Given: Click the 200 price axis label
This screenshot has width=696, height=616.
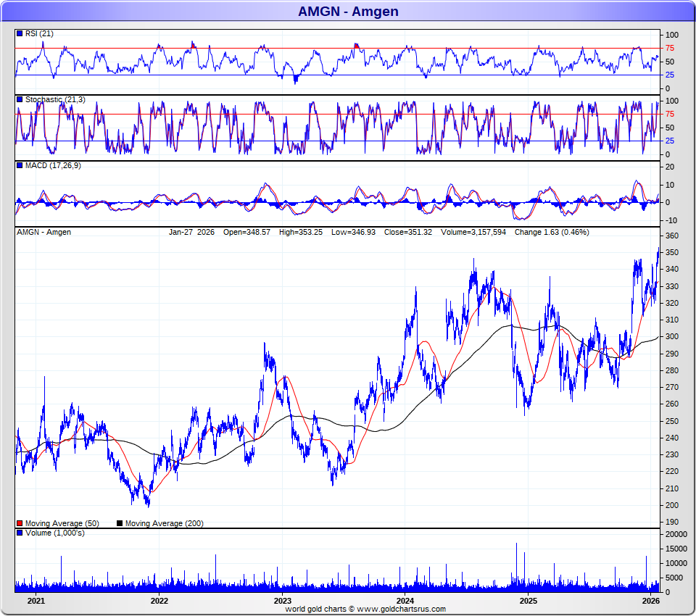Looking at the screenshot, I should click(672, 506).
